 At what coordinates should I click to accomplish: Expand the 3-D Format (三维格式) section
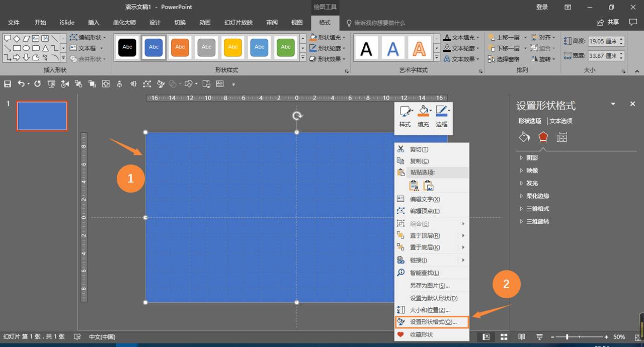coord(534,209)
